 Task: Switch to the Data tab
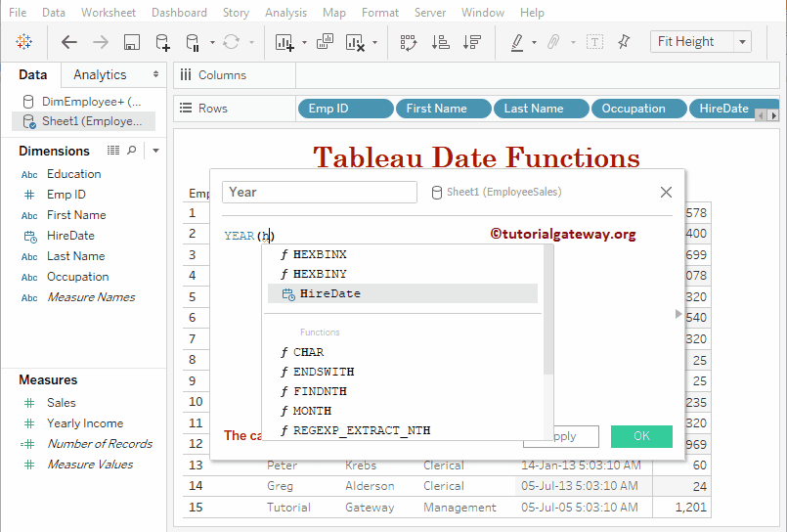click(x=32, y=74)
